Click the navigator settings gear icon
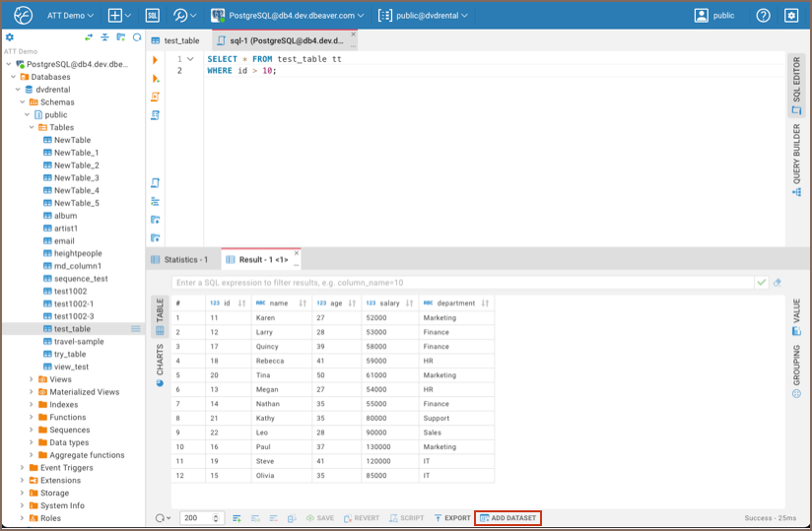This screenshot has width=812, height=531. pos(10,37)
